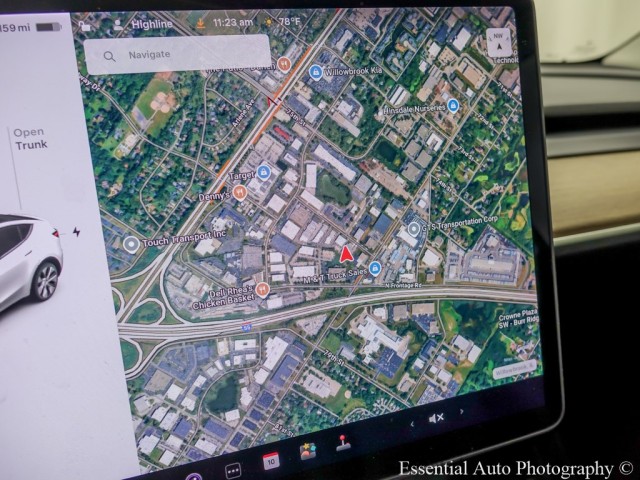Mute toggle speaker icon on bottom bar
640x480 pixels.
pos(436,418)
